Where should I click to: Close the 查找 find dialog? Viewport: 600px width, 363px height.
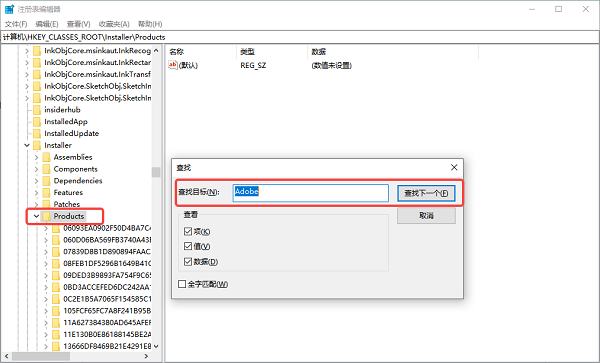454,168
